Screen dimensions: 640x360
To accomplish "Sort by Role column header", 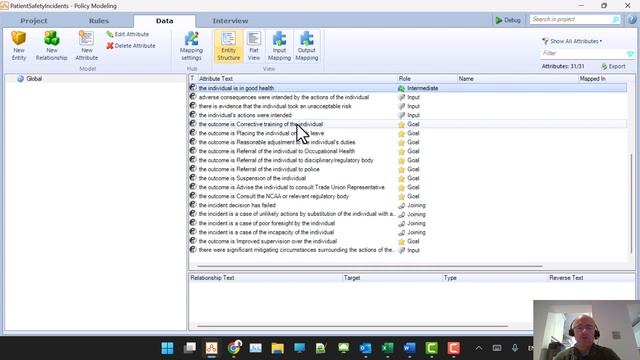I will 427,78.
